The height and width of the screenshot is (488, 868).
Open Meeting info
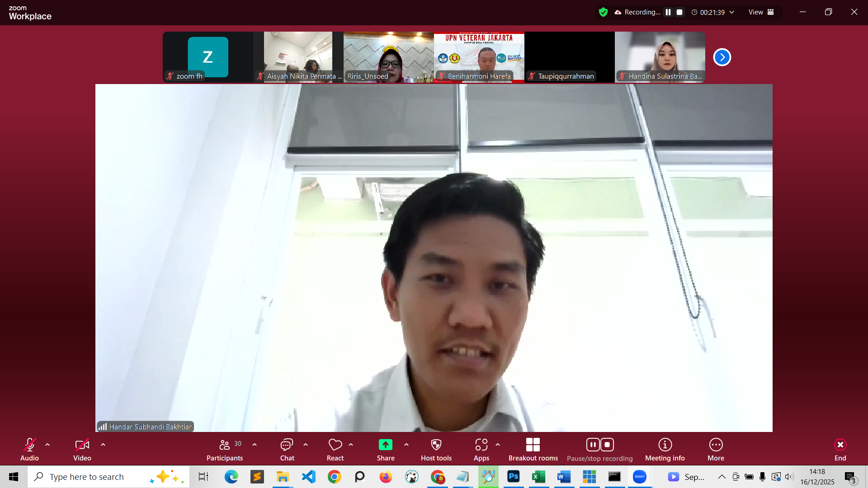pyautogui.click(x=665, y=450)
